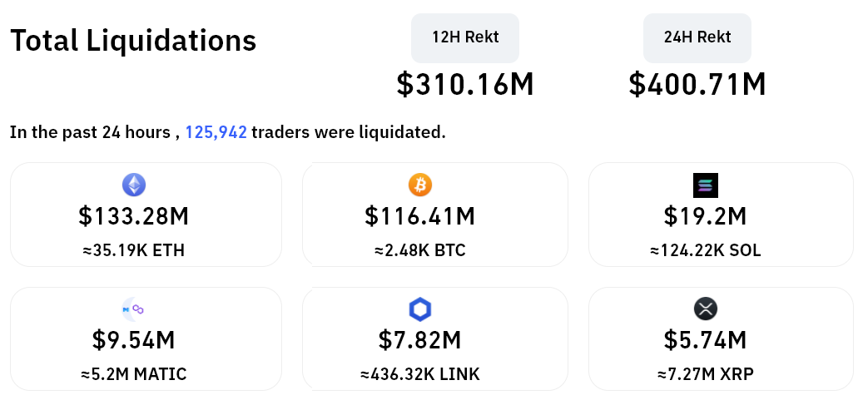Click the $400.71M 24-hour total
The width and height of the screenshot is (868, 400).
tap(697, 84)
